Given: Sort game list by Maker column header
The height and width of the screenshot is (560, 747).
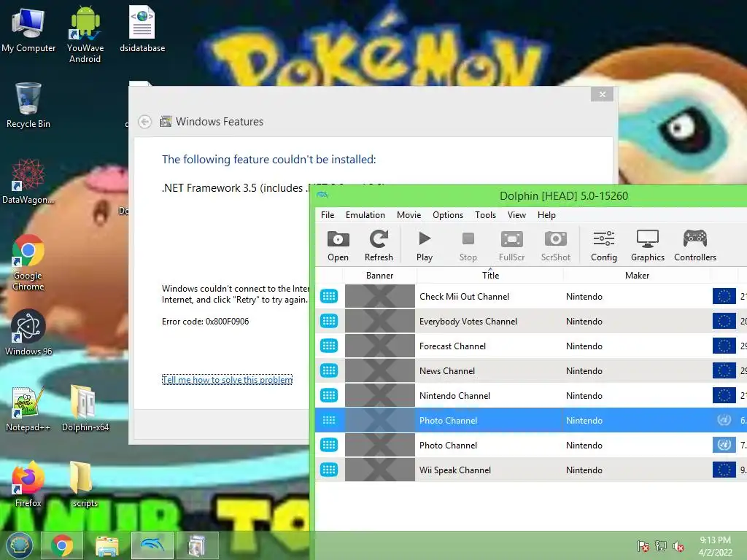Looking at the screenshot, I should [x=637, y=275].
